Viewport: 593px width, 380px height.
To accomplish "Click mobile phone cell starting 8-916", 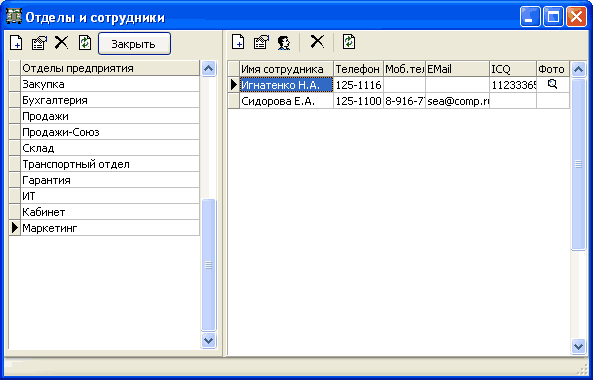I will pos(404,101).
